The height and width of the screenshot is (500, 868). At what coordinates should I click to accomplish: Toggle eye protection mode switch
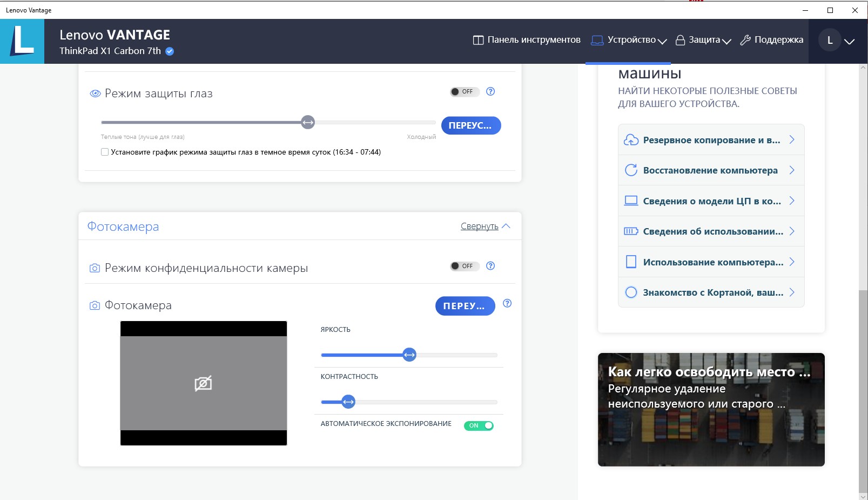point(464,92)
